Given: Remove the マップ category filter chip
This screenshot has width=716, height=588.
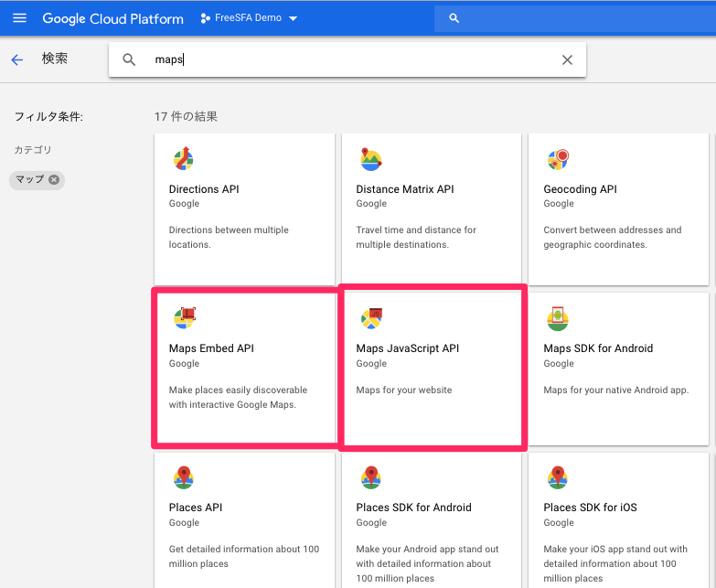Looking at the screenshot, I should [x=54, y=179].
